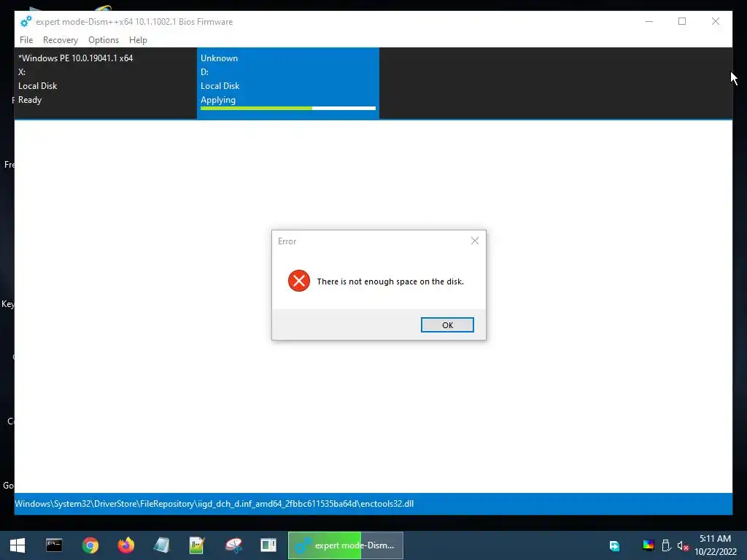This screenshot has height=560, width=747.
Task: Click the muted speaker tray icon
Action: point(683,545)
